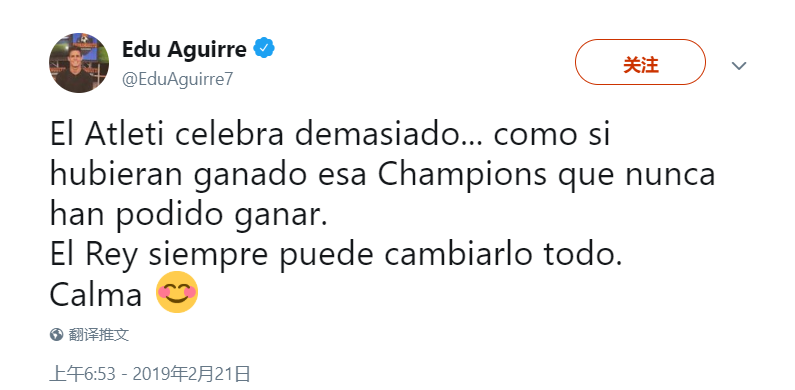Click the line starting "El Atleti celebra"
Viewport: 795px width, 390px height.
330,134
